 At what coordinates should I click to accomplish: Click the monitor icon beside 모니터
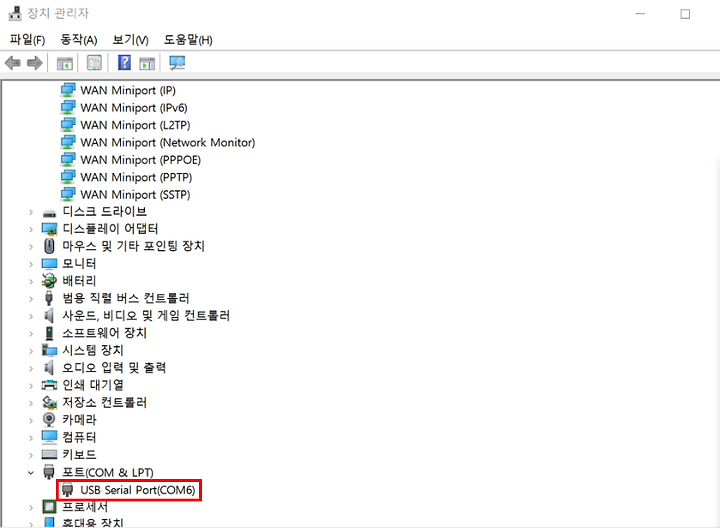coord(49,264)
